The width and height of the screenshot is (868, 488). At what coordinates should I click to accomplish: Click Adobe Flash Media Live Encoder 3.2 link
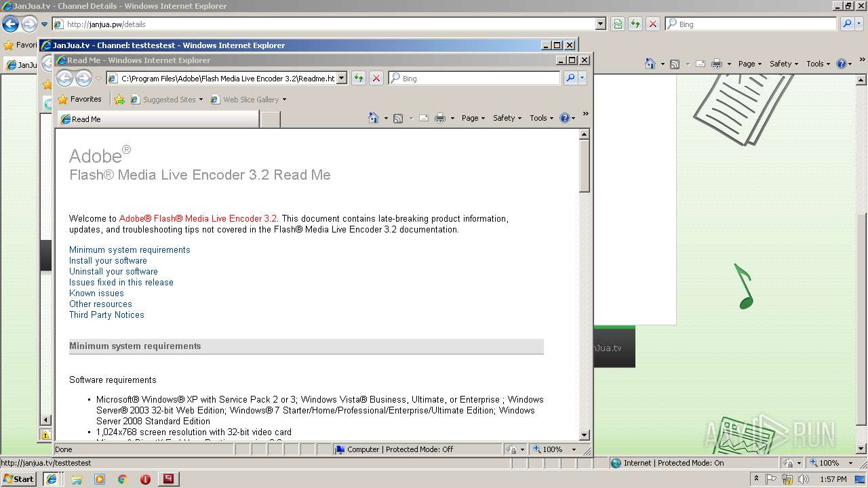click(198, 219)
